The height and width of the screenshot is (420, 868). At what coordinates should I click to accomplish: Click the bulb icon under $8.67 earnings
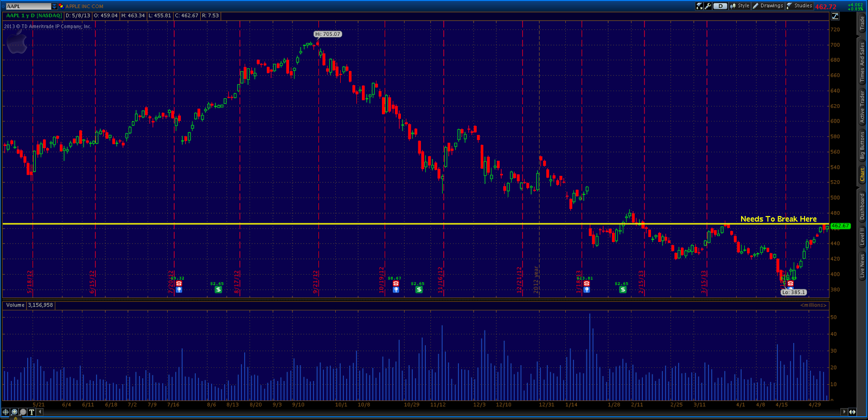(x=396, y=290)
